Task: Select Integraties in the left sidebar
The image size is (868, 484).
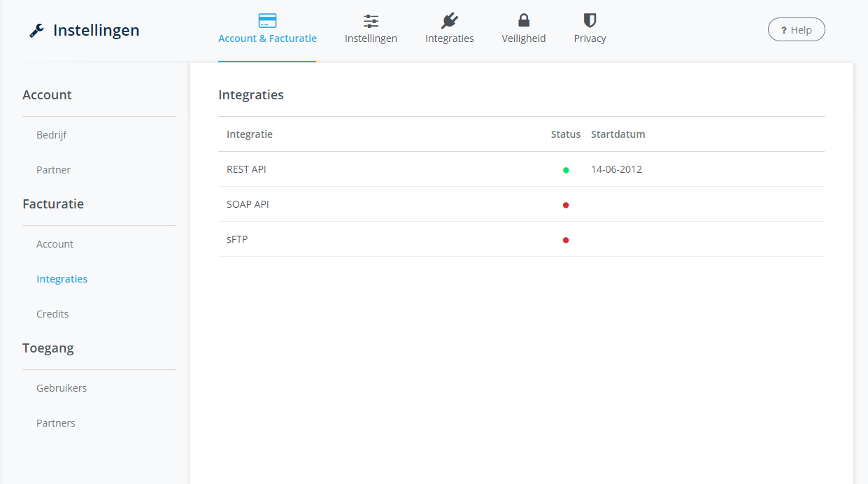Action: point(62,279)
